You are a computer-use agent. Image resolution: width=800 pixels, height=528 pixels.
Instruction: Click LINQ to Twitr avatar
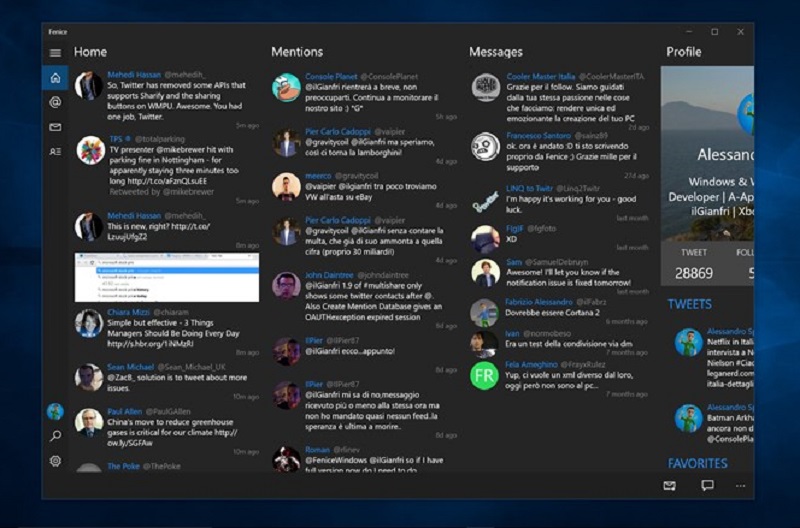pos(485,200)
